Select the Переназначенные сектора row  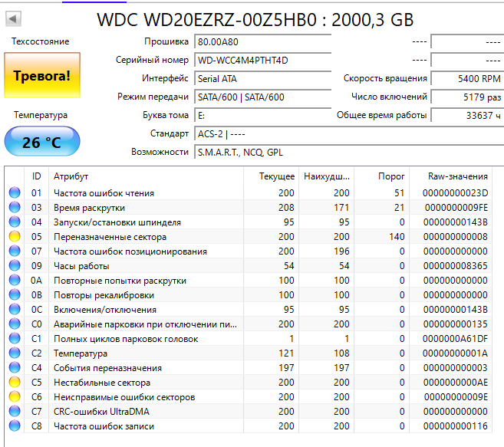click(x=248, y=236)
